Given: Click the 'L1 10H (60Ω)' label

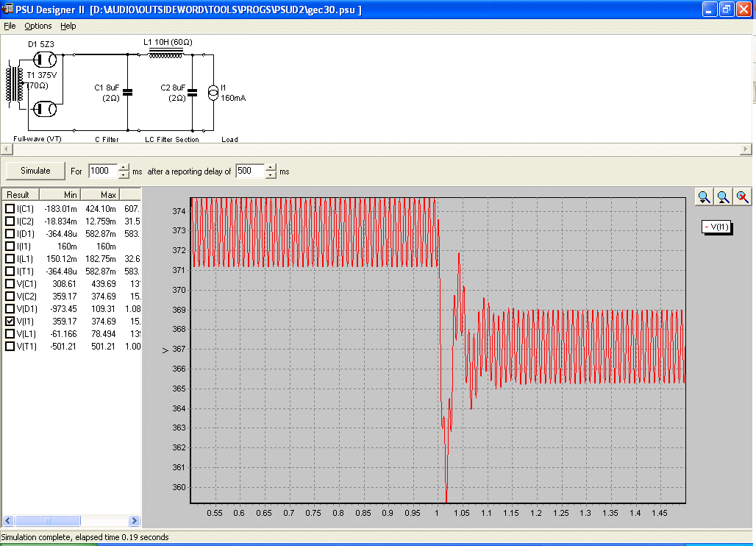Looking at the screenshot, I should pyautogui.click(x=168, y=42).
